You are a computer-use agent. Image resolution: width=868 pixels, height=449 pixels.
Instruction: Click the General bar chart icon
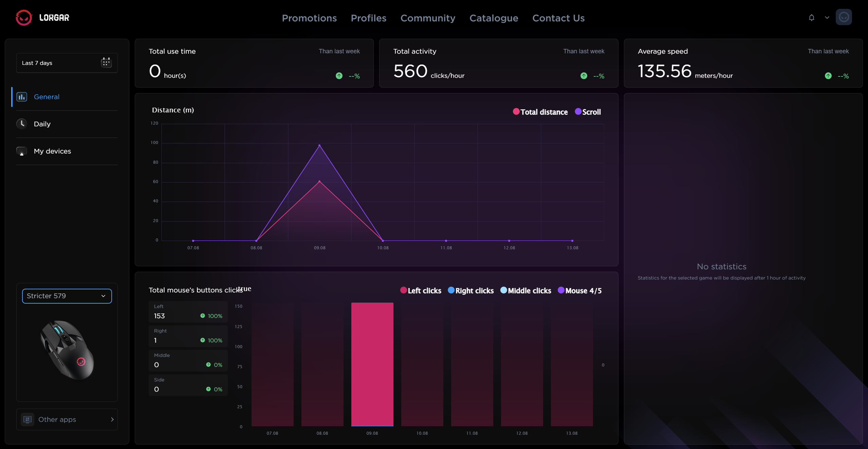(x=22, y=97)
